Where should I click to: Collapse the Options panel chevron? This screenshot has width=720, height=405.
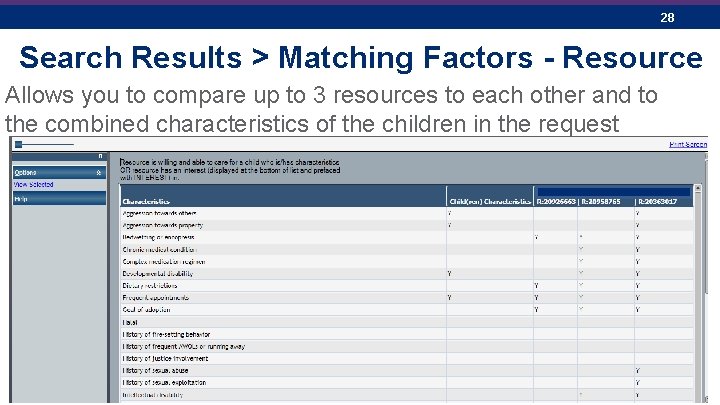point(98,173)
